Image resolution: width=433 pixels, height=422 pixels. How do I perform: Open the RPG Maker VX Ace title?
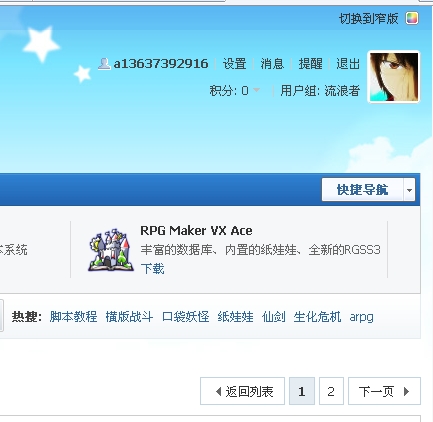point(196,231)
